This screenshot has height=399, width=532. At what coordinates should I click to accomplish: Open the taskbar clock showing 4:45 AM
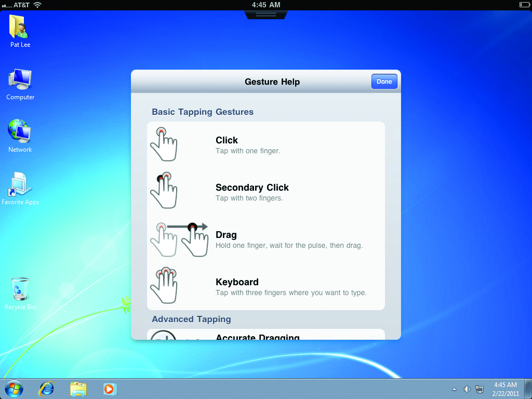[505, 389]
